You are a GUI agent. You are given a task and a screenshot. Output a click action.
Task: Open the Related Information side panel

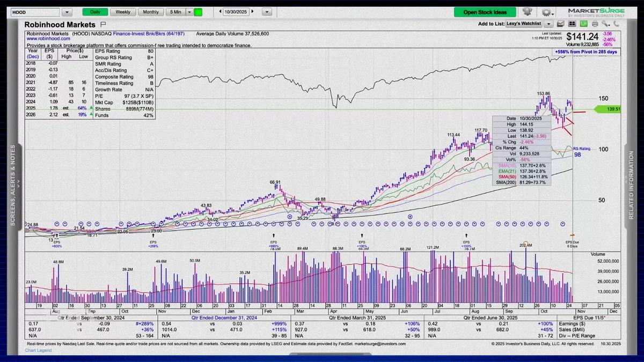(x=631, y=185)
